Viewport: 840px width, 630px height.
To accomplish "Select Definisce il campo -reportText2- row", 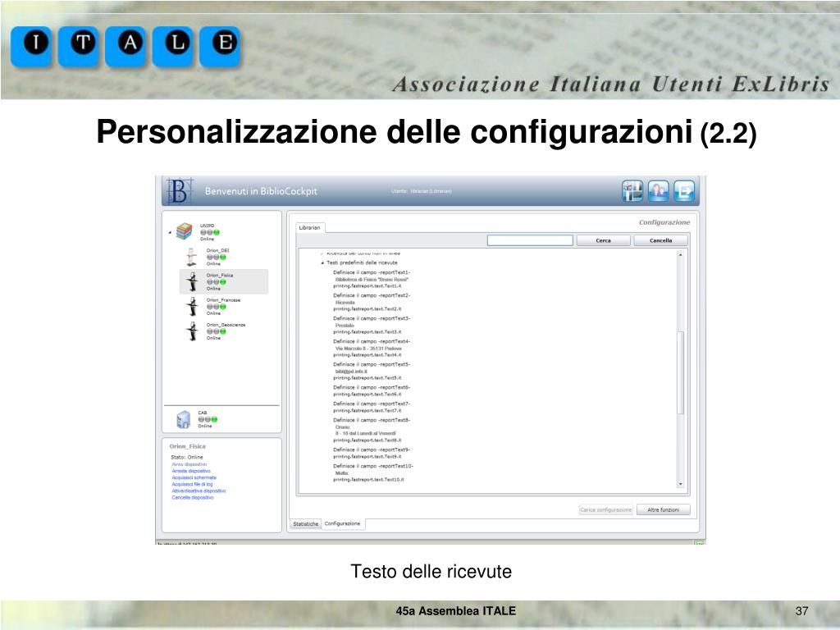I will (x=372, y=295).
